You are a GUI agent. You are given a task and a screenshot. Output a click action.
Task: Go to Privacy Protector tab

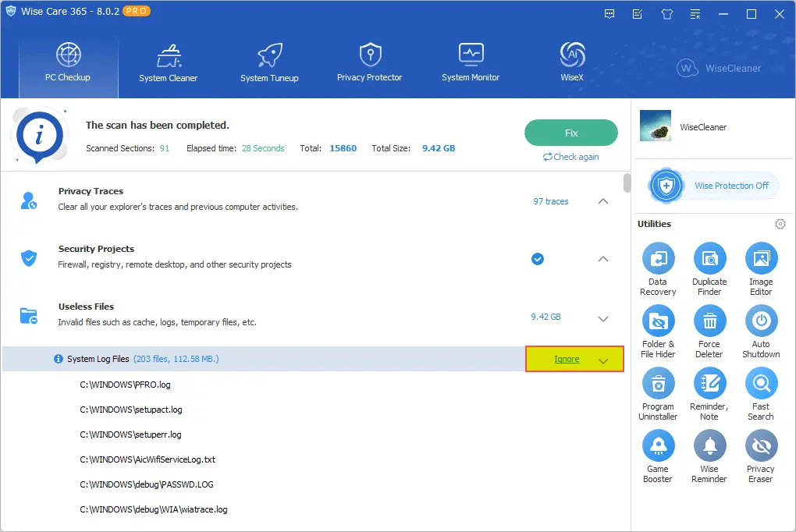click(x=370, y=62)
